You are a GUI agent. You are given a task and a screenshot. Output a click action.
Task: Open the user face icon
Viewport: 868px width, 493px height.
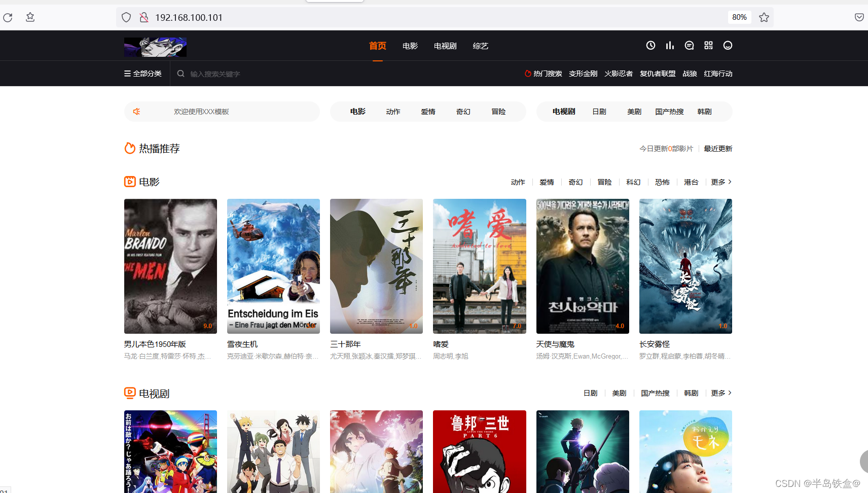[728, 46]
